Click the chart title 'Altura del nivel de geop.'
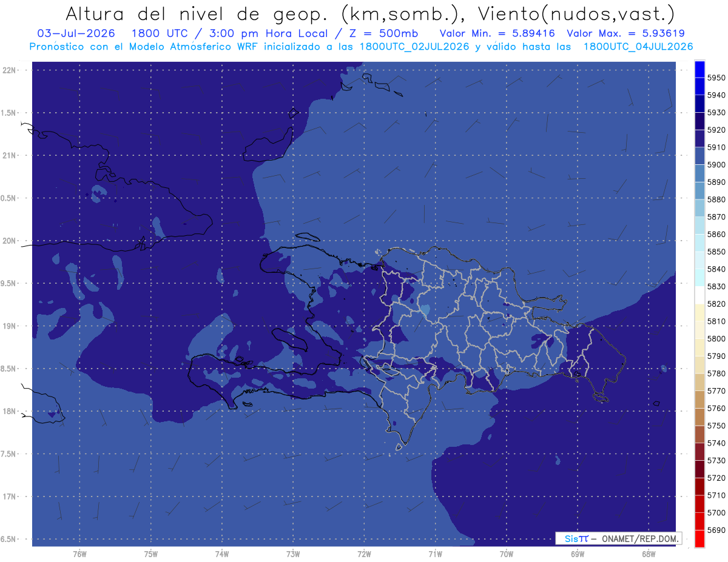The image size is (728, 562). point(198,13)
